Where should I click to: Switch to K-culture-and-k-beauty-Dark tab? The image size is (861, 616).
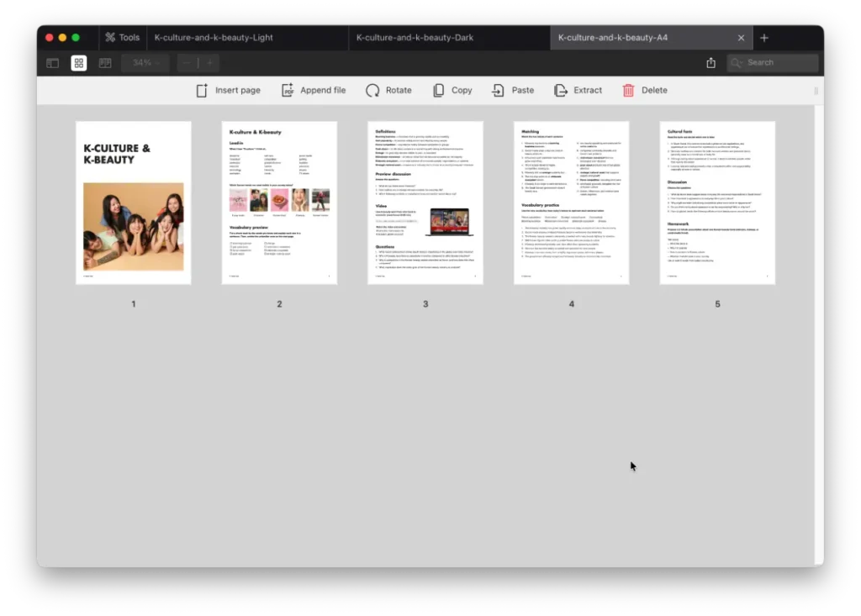click(449, 38)
